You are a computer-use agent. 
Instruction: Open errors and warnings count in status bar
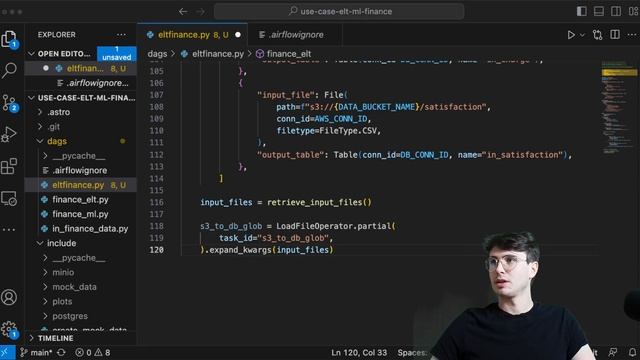tap(93, 353)
